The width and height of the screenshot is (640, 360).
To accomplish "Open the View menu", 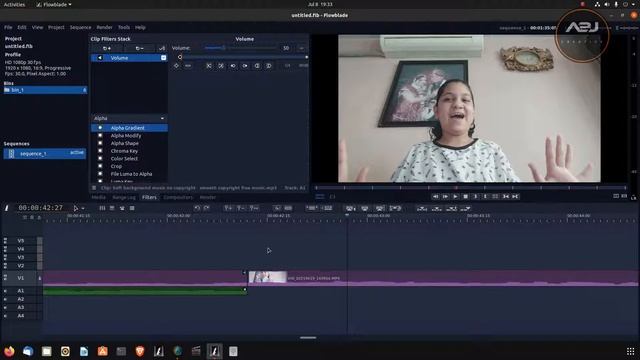I will [x=38, y=27].
